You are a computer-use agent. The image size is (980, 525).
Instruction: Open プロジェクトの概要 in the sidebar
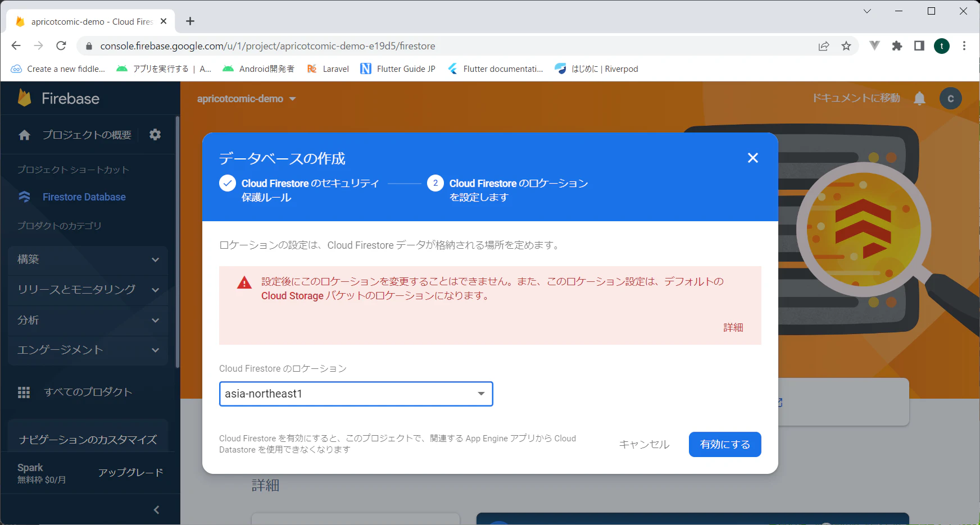[x=87, y=135]
